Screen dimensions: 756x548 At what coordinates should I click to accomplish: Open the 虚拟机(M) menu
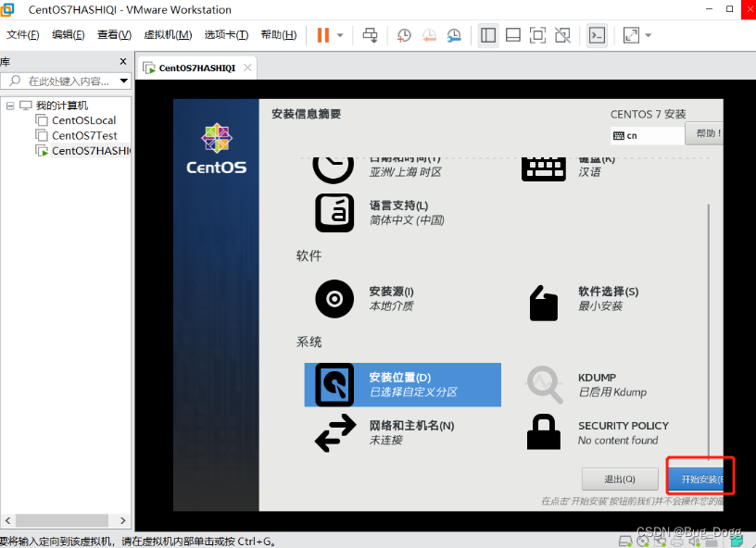168,34
